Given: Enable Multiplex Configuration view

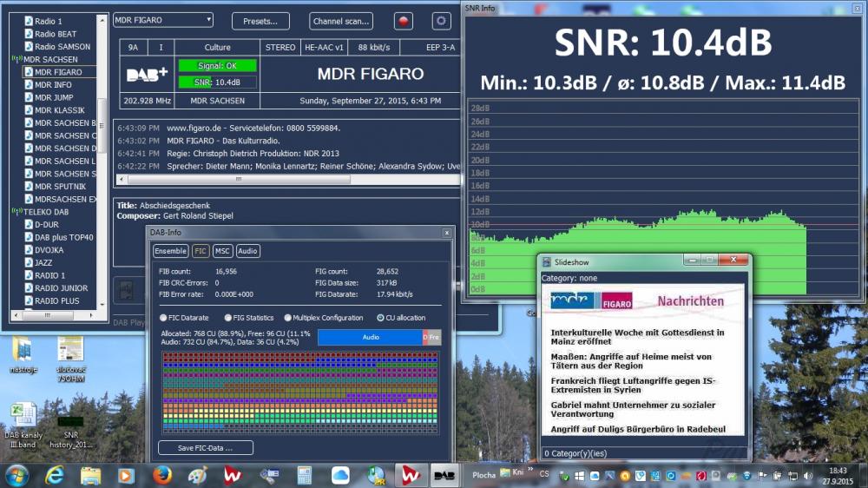Looking at the screenshot, I should [286, 318].
